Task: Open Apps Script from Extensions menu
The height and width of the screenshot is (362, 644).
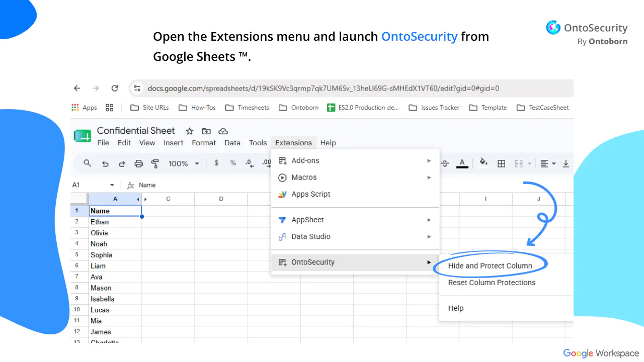Action: click(x=355, y=194)
